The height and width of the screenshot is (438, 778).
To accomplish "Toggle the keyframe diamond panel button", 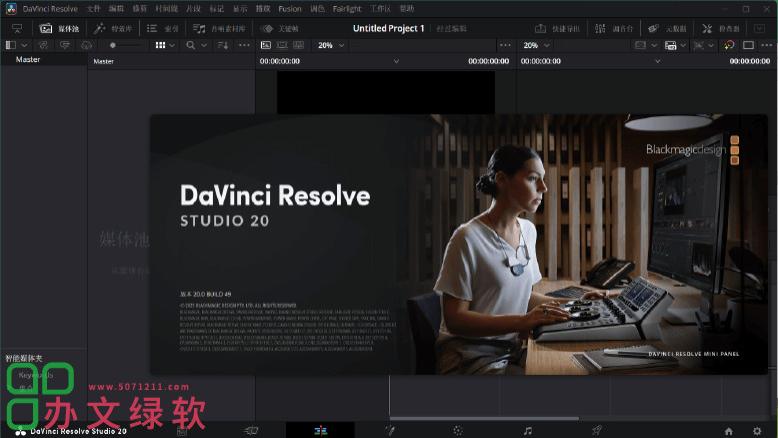I will [x=280, y=29].
